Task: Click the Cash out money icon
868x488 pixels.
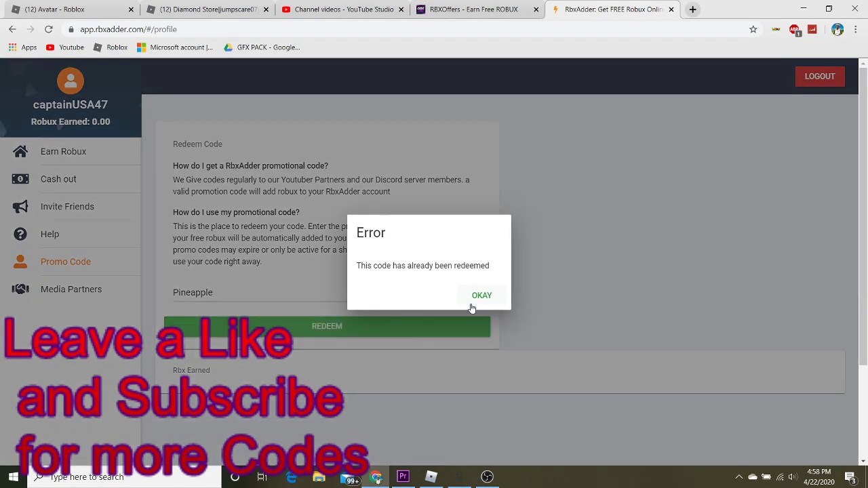Action: pyautogui.click(x=20, y=179)
